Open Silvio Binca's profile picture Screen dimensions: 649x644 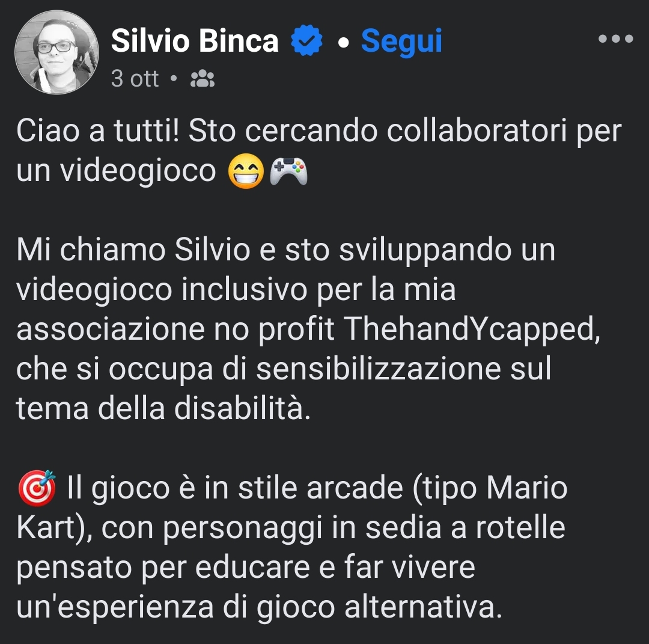pos(56,52)
